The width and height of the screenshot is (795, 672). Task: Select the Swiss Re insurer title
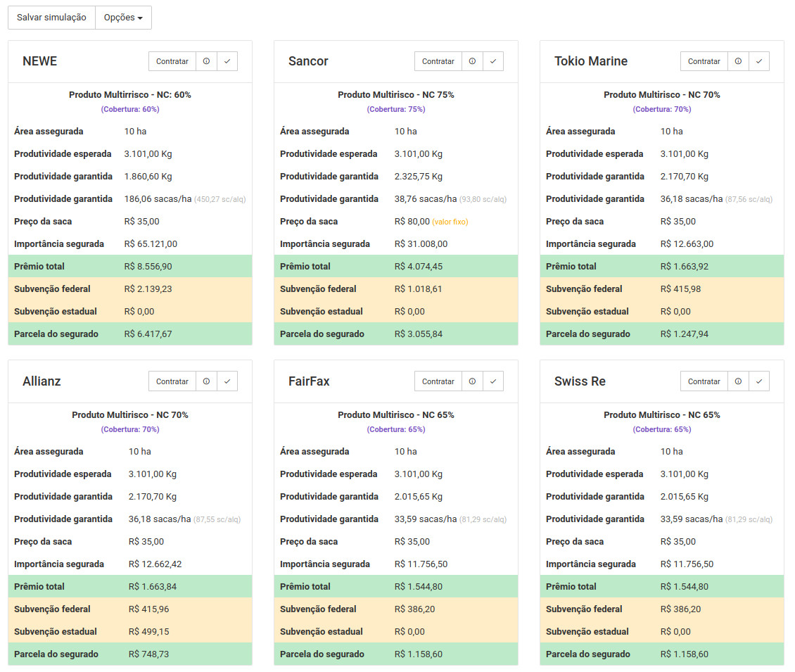[x=580, y=381]
